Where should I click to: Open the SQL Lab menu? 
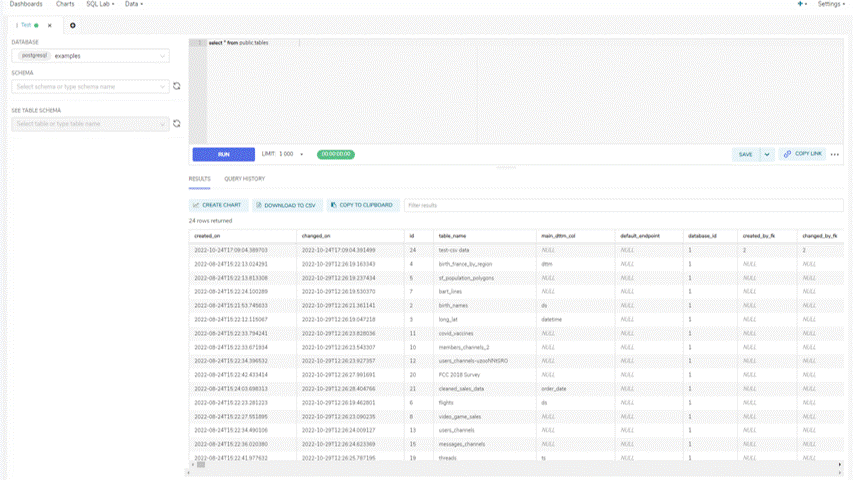(100, 4)
